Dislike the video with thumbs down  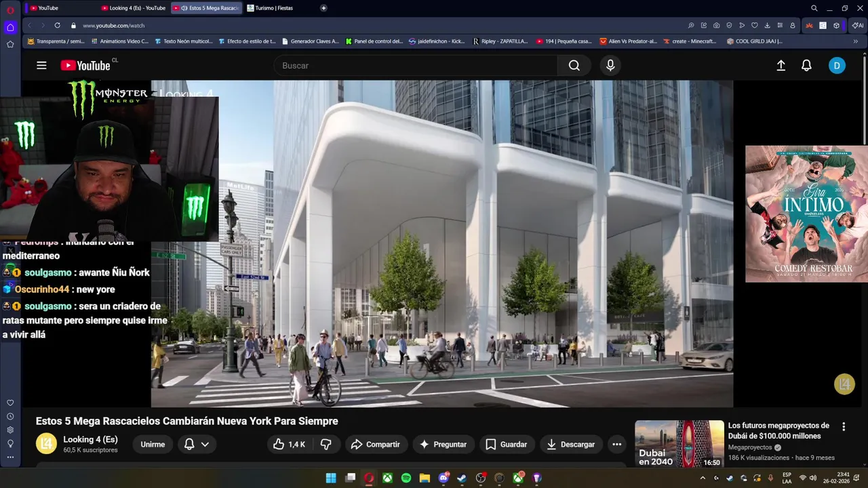point(325,445)
